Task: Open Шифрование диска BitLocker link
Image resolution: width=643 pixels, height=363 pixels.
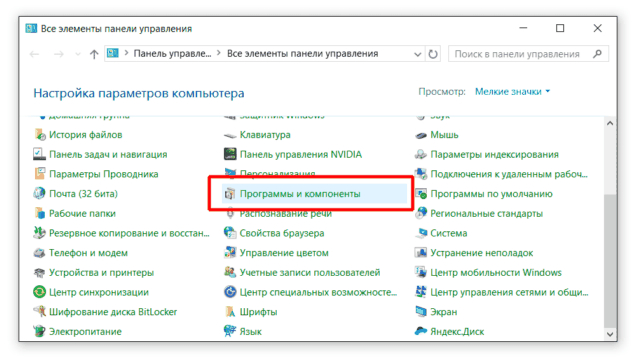Action: tap(113, 312)
